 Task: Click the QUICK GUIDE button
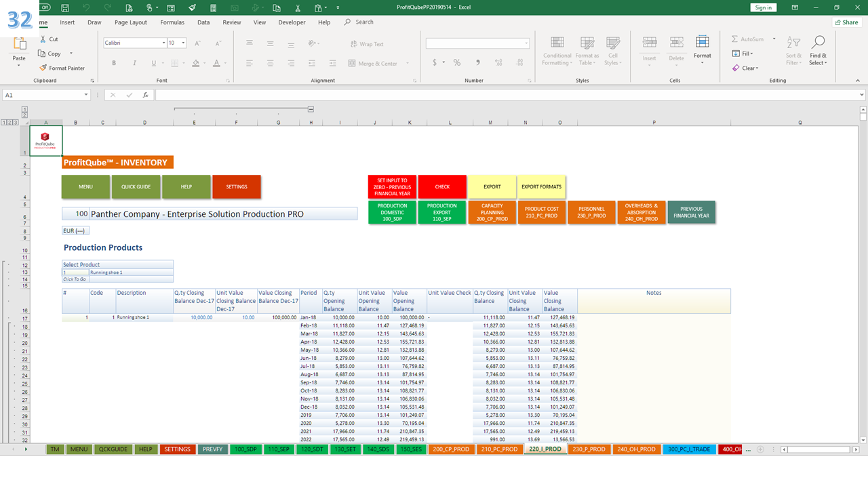coord(136,187)
